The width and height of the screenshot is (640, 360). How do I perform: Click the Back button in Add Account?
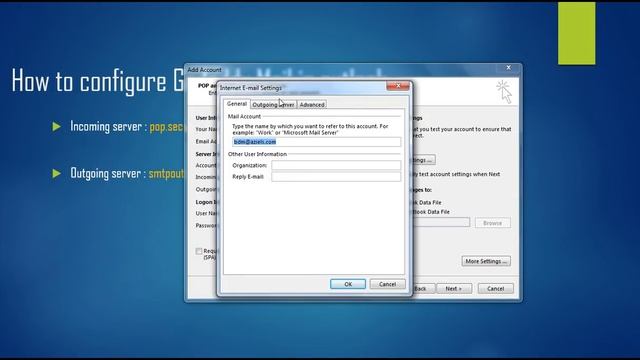(x=424, y=289)
